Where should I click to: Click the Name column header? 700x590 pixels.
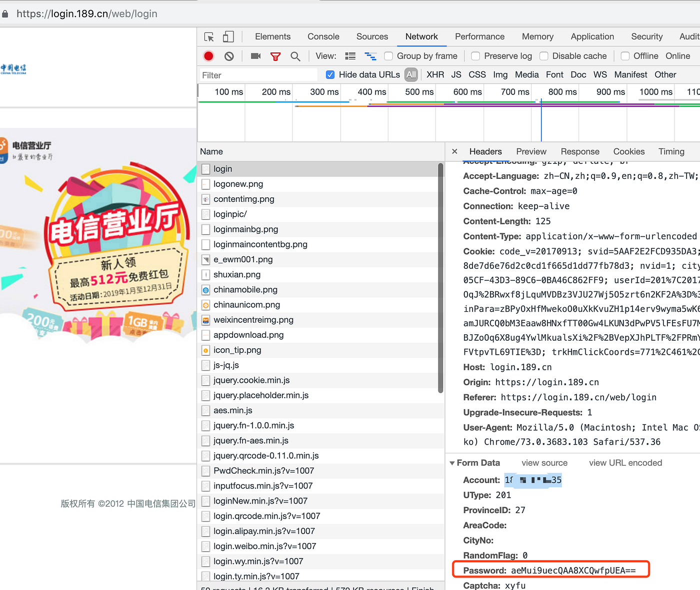point(320,151)
